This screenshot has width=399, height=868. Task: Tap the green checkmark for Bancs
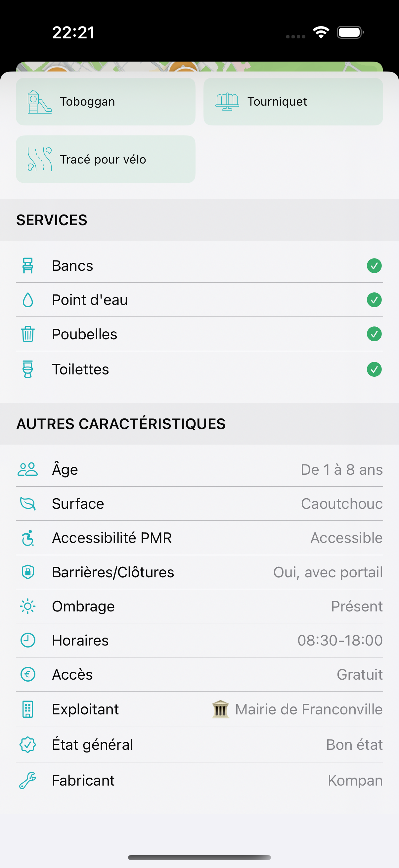374,265
